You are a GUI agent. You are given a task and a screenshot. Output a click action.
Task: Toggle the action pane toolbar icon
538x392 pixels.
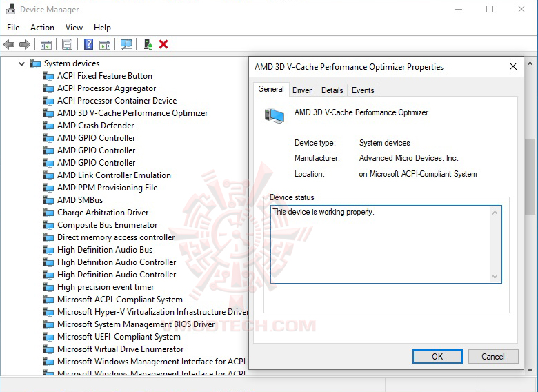pyautogui.click(x=105, y=45)
